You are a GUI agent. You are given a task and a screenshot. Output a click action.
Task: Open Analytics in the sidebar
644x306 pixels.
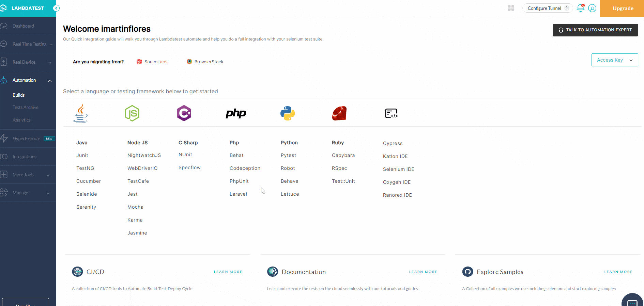(21, 120)
